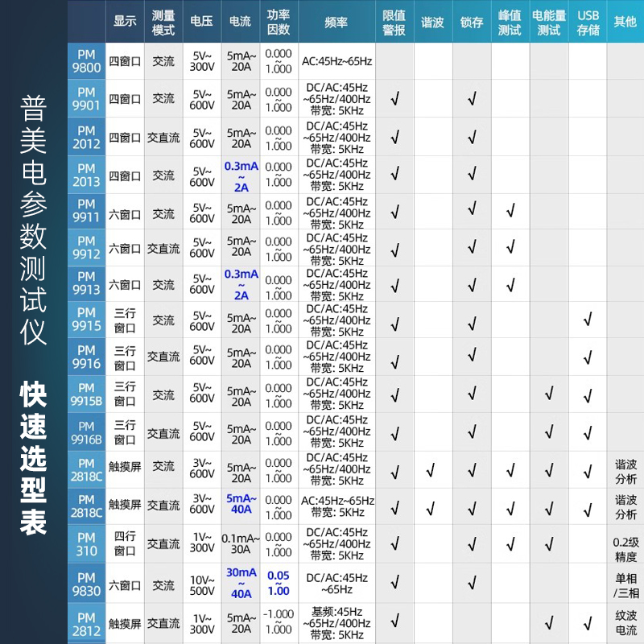Select the 限值警报 column header
Viewport: 644px width, 644px height.
pos(394,21)
